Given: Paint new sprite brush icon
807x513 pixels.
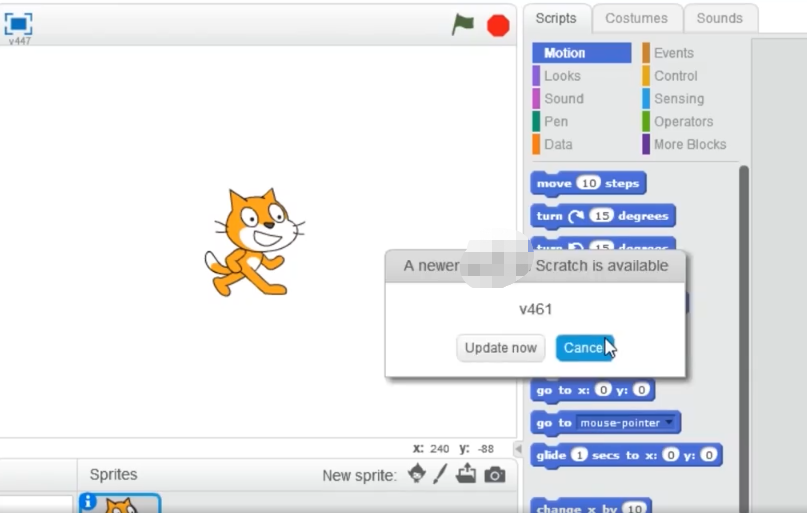Looking at the screenshot, I should coord(440,473).
